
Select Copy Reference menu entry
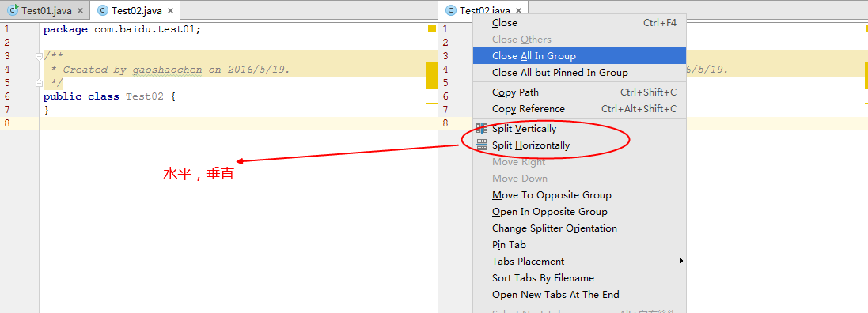coord(579,109)
